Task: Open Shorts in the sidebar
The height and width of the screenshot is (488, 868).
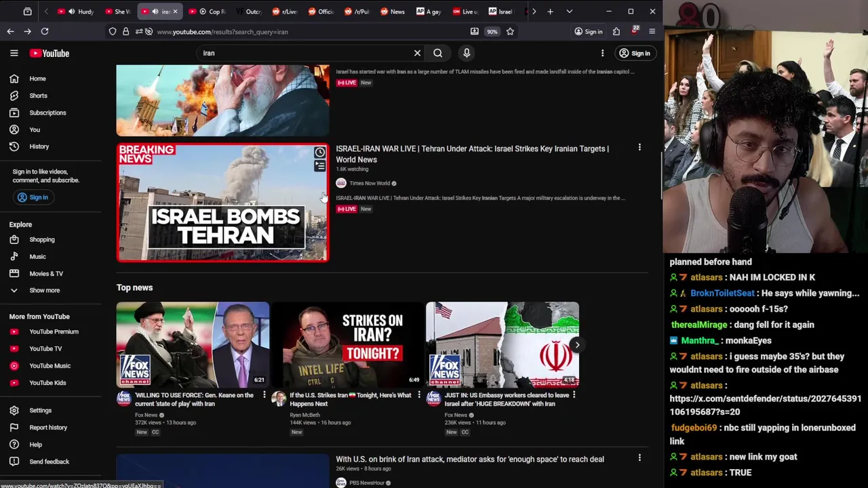Action: (x=38, y=96)
